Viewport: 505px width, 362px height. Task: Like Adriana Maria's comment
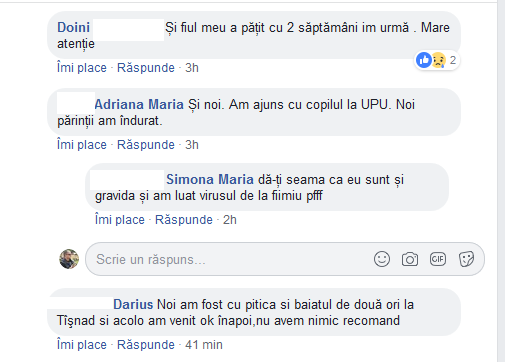click(82, 145)
